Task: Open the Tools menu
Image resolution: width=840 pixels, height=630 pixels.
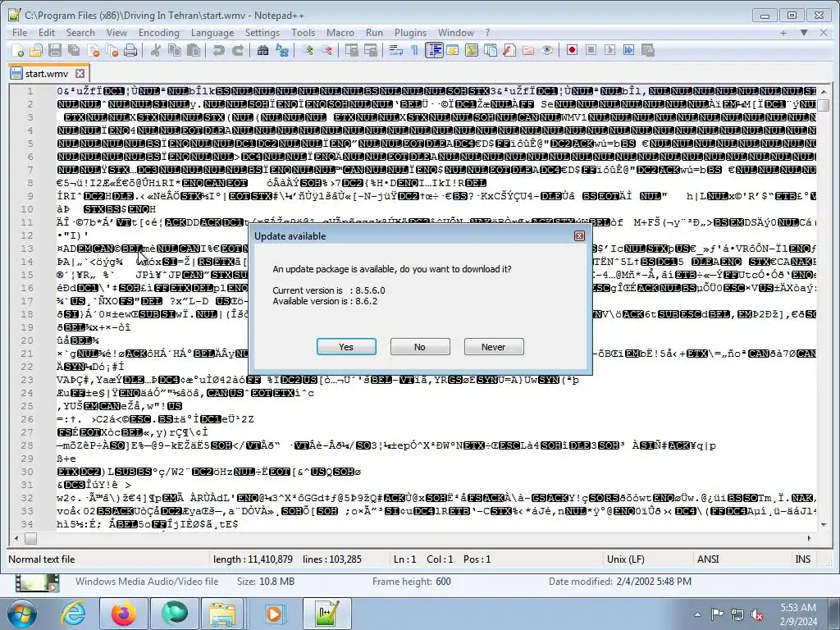Action: (x=303, y=33)
